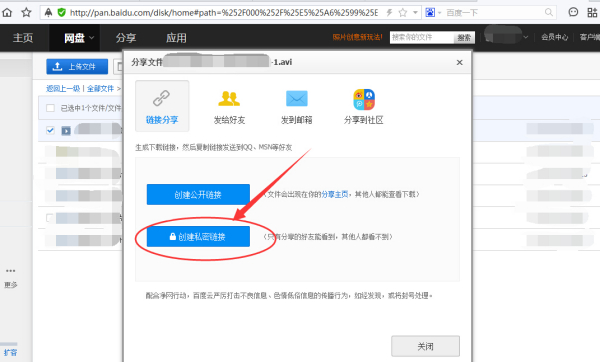Click the 百度一下 browser search box
Image resolution: width=600 pixels, height=362 pixels.
point(494,13)
